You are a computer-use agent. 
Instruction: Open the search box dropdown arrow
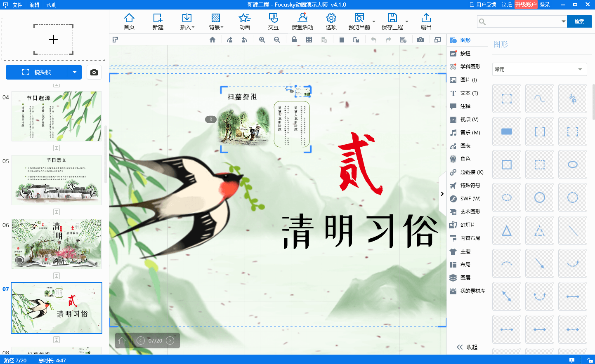(563, 21)
